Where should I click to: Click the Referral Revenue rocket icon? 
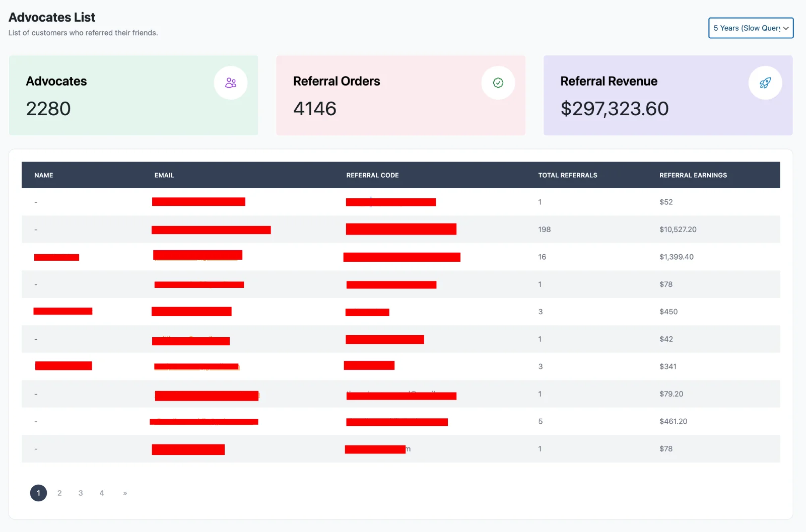[765, 83]
